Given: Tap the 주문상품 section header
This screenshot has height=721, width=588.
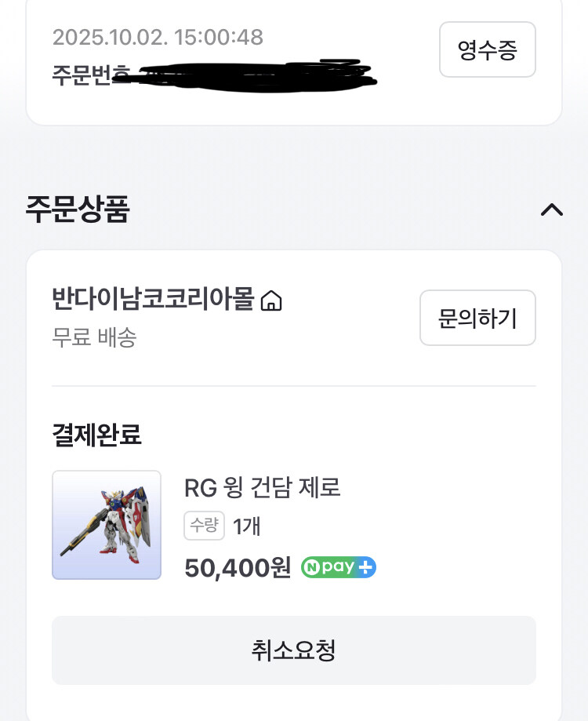Looking at the screenshot, I should (x=78, y=209).
